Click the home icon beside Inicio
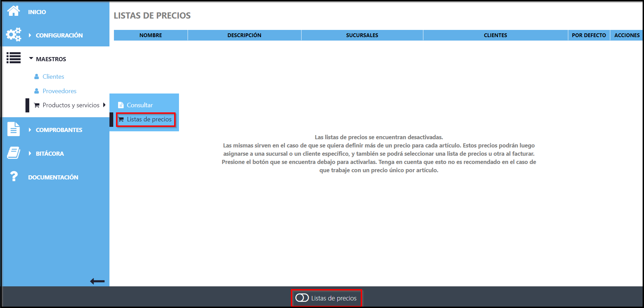Viewport: 644px width, 308px height. 13,11
